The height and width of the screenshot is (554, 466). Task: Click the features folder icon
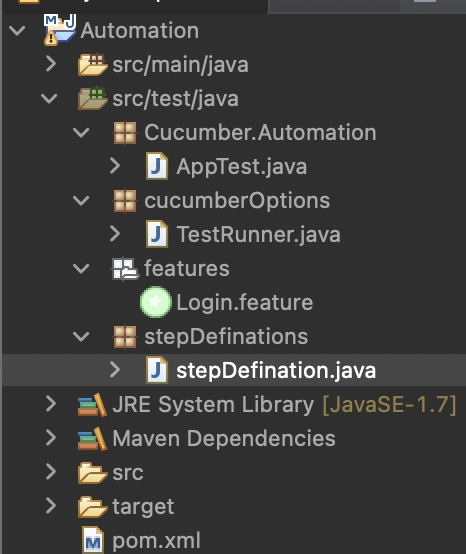pos(125,269)
